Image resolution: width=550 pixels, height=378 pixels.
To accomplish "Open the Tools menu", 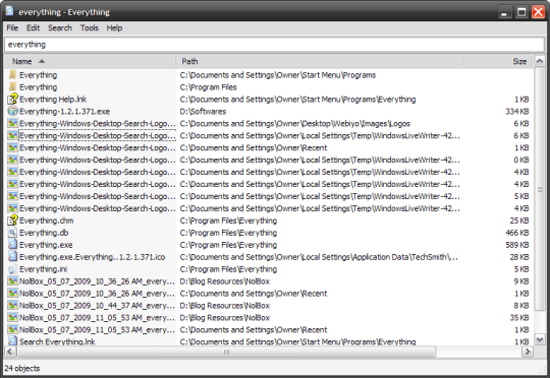I will (x=89, y=28).
